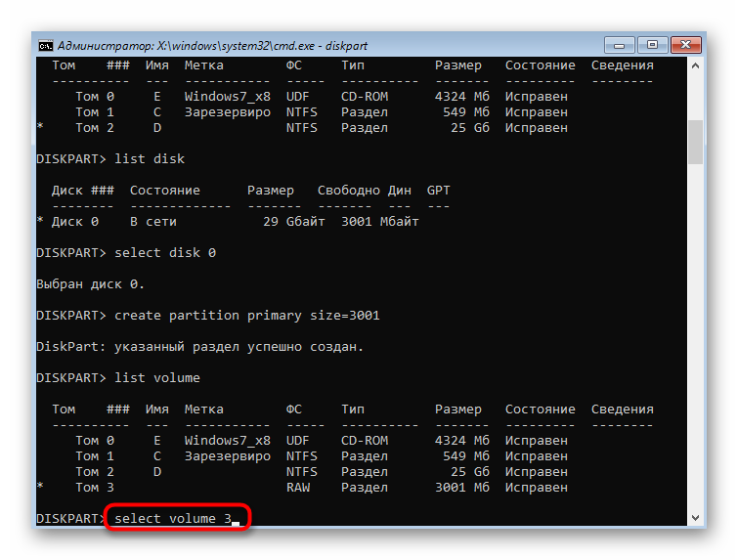Click 'UDF' file system in top volume table
This screenshot has width=738, height=560.
pyautogui.click(x=298, y=97)
